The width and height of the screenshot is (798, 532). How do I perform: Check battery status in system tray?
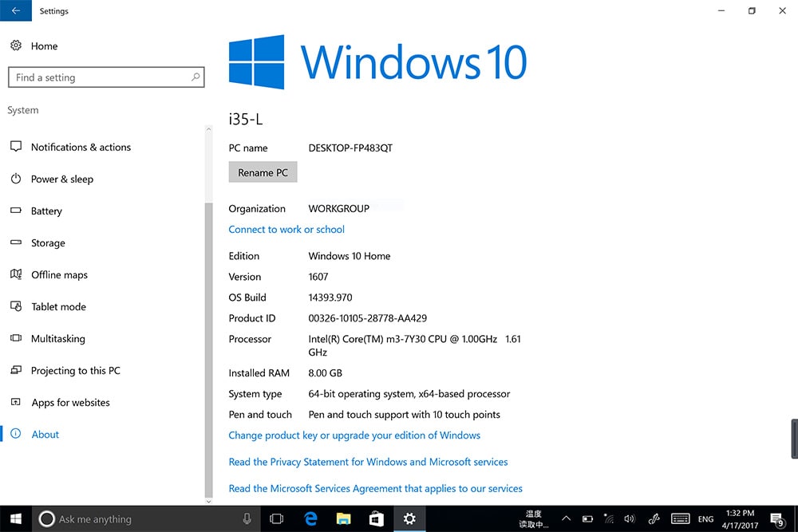[587, 518]
